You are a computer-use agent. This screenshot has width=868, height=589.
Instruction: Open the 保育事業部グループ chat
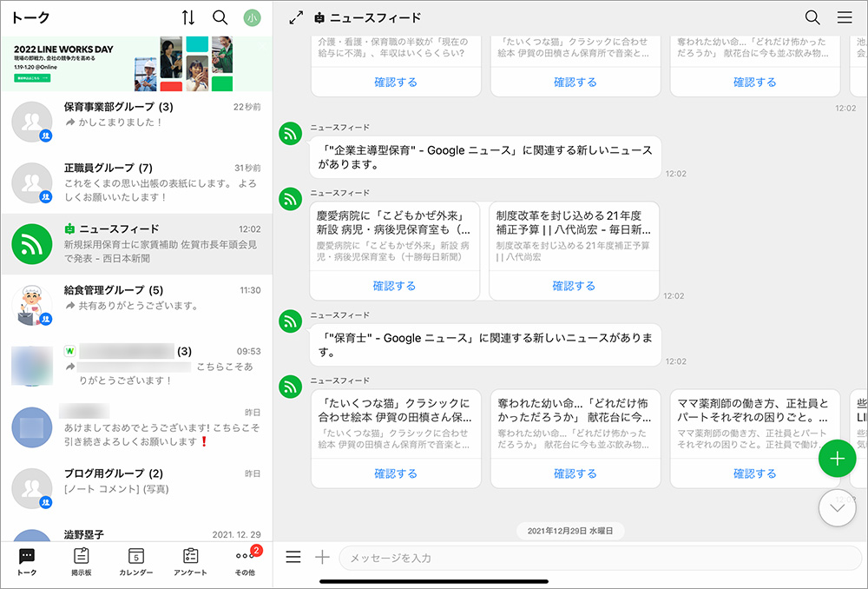coord(136,122)
